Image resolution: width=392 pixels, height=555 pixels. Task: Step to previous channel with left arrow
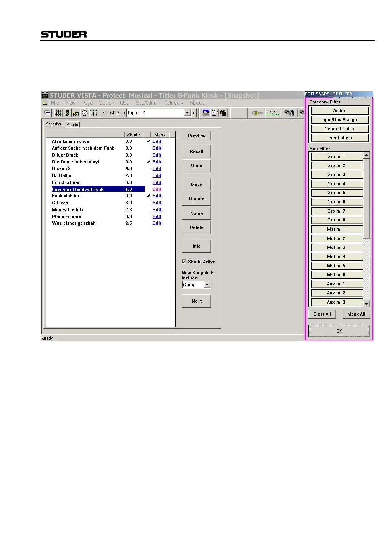coord(124,113)
